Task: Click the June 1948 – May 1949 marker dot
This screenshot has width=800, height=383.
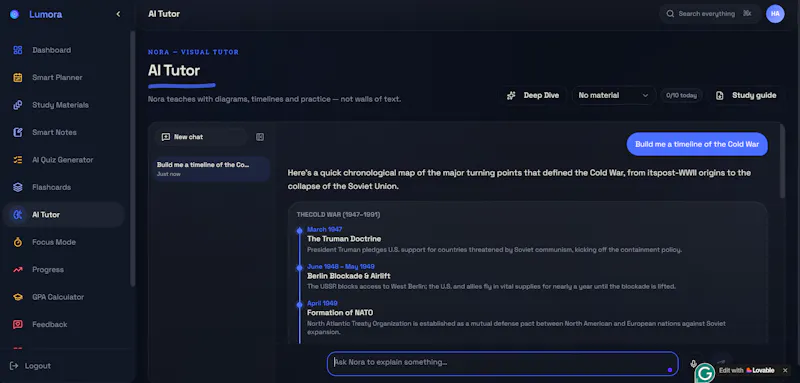Action: [x=299, y=268]
